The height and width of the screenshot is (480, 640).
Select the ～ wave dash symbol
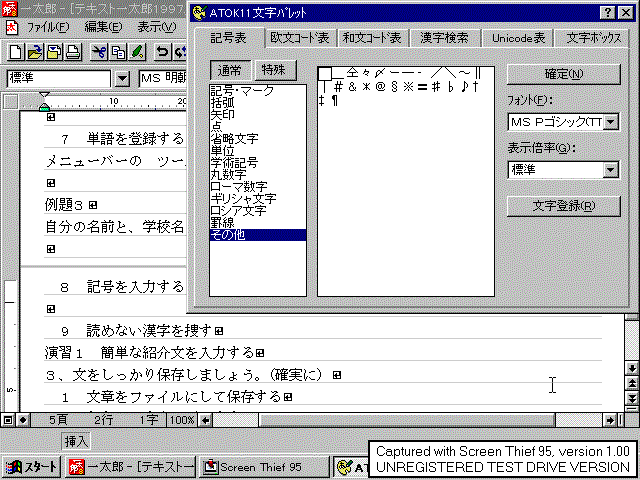pyautogui.click(x=464, y=73)
